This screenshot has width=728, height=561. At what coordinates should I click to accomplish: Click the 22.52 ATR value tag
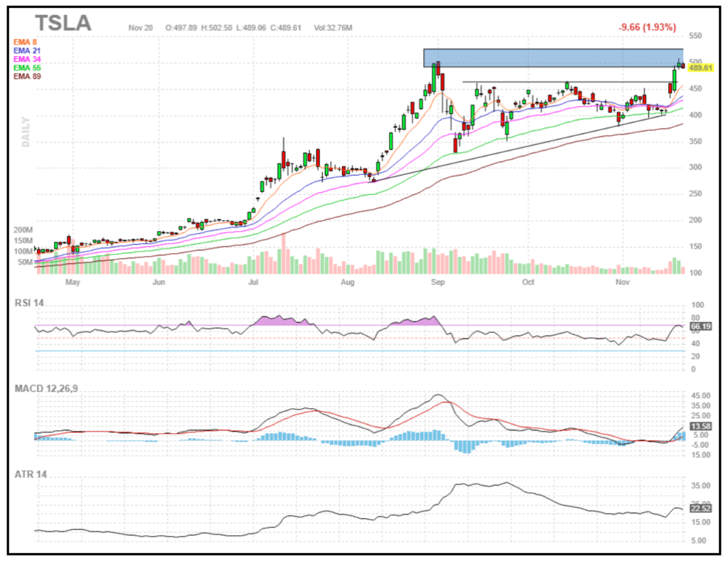[x=700, y=508]
